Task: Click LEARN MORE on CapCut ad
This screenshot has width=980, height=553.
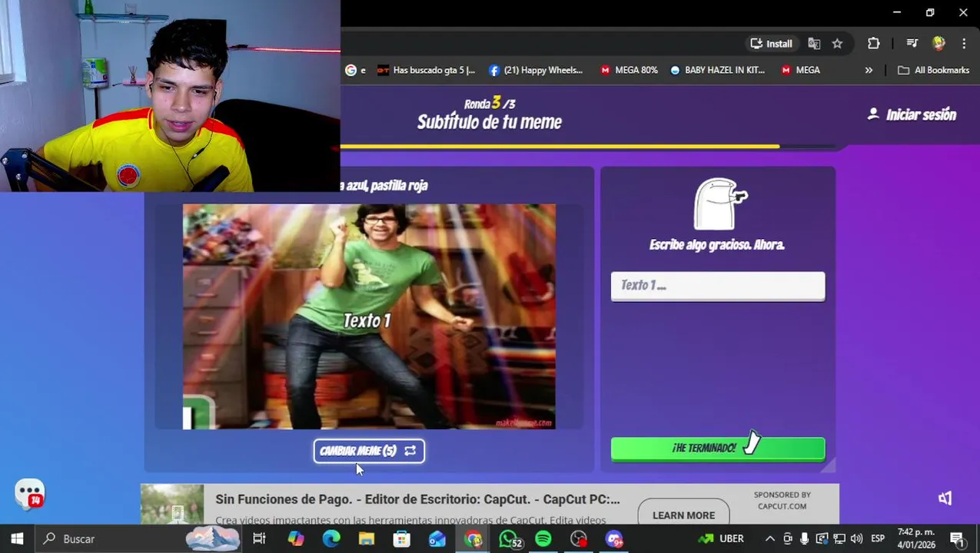Action: click(x=683, y=515)
